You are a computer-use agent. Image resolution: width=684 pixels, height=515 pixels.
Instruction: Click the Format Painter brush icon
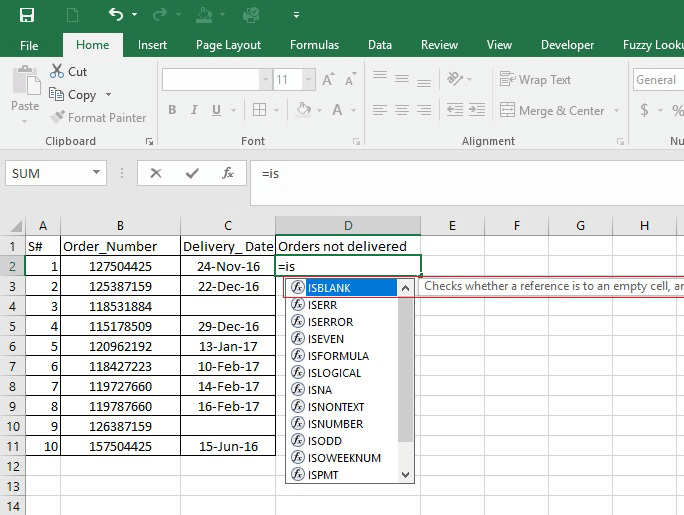[x=57, y=118]
